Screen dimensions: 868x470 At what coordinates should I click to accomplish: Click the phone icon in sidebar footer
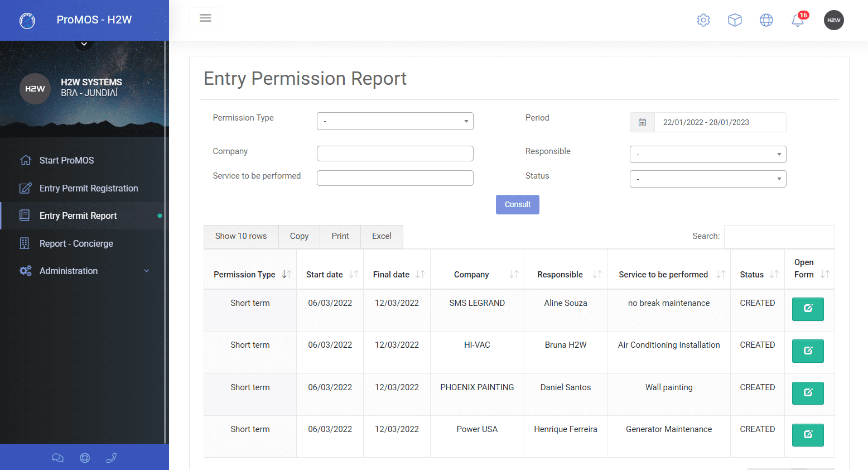(111, 458)
